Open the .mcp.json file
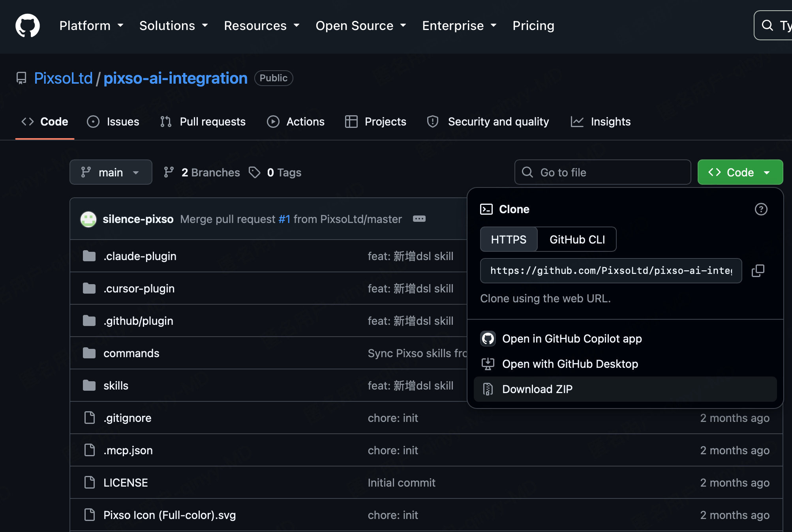 coord(128,450)
